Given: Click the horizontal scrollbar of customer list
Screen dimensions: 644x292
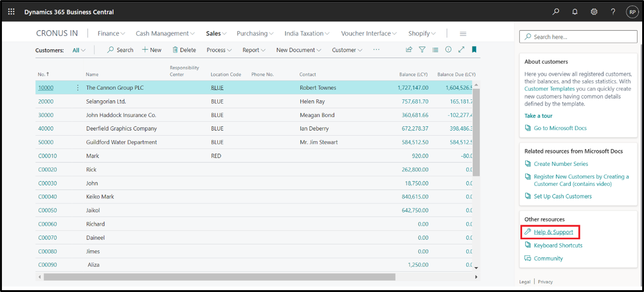Looking at the screenshot, I should point(219,277).
